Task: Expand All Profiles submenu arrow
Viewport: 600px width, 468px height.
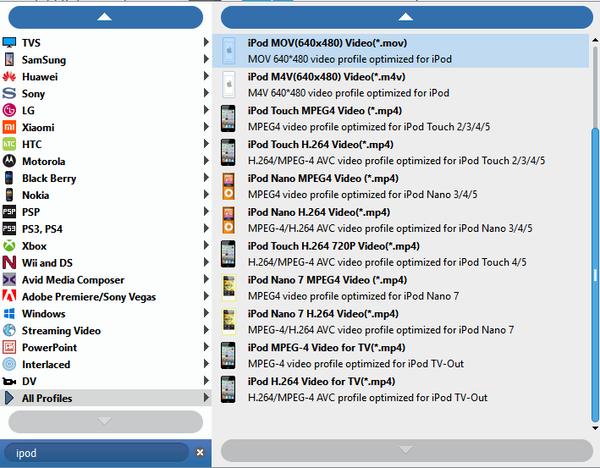Action: tap(206, 397)
